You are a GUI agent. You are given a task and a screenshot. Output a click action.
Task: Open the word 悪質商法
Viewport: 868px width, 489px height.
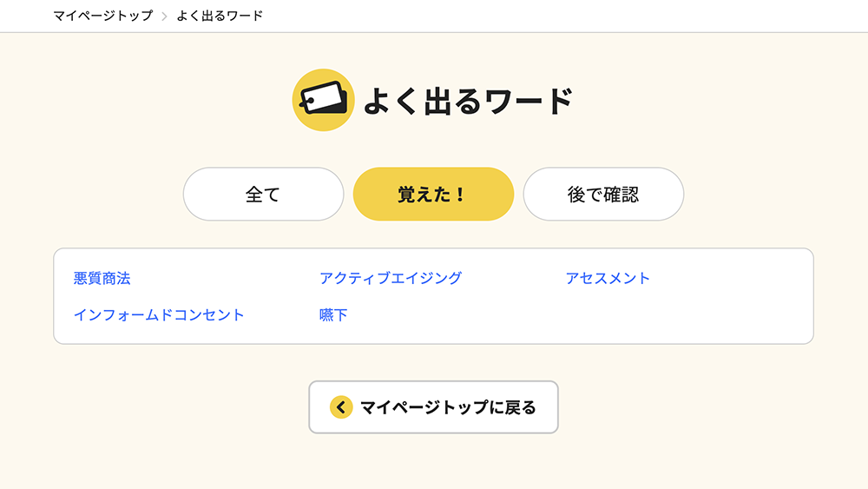(102, 278)
